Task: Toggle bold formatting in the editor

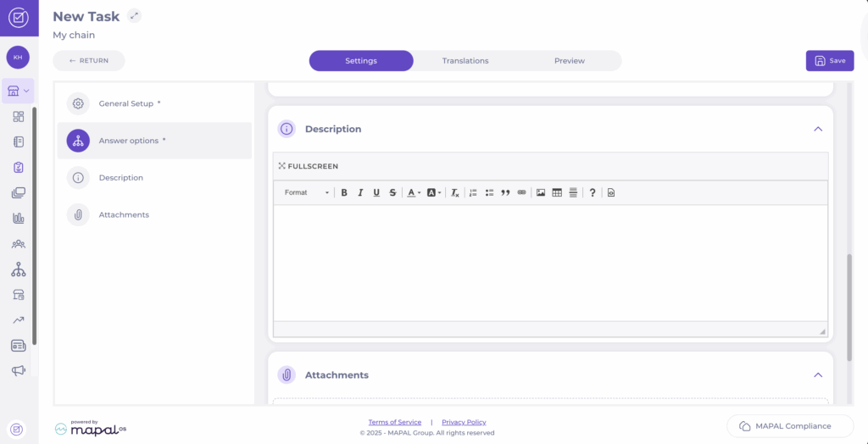Action: click(x=344, y=193)
